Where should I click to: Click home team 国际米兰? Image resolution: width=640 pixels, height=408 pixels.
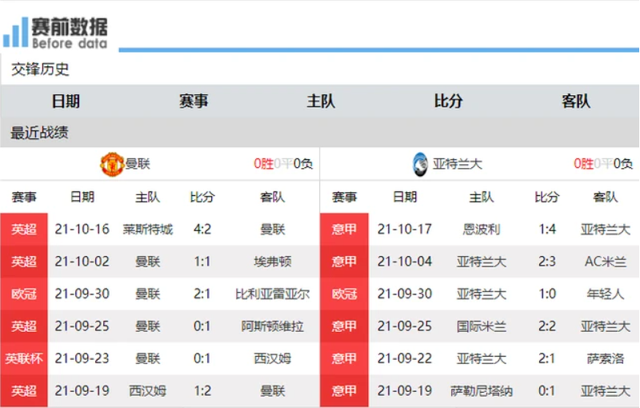point(481,326)
